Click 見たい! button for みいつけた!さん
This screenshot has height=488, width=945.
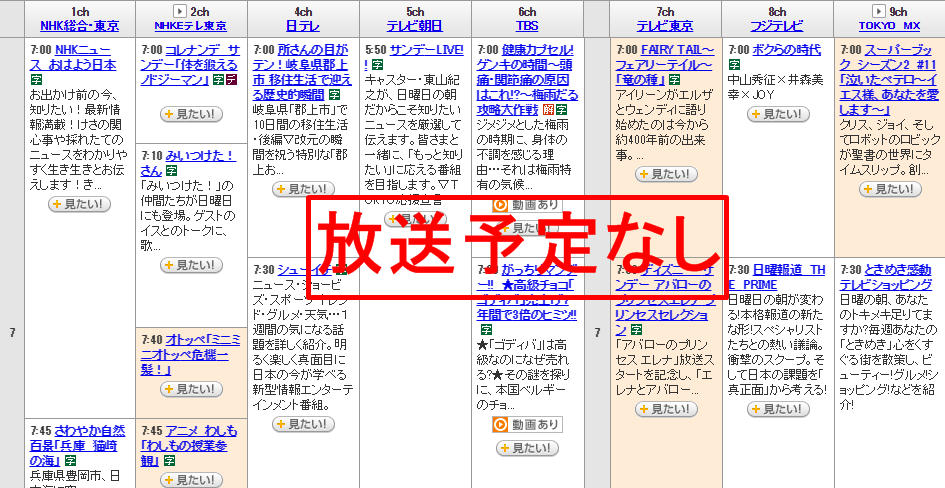click(191, 265)
